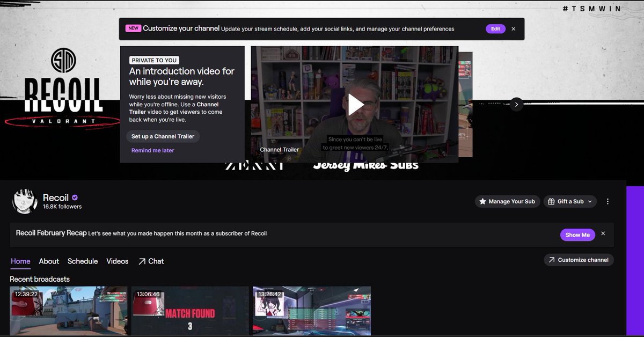Screen dimensions: 644x337
Task: Click the Recoil channel name
Action: point(56,197)
